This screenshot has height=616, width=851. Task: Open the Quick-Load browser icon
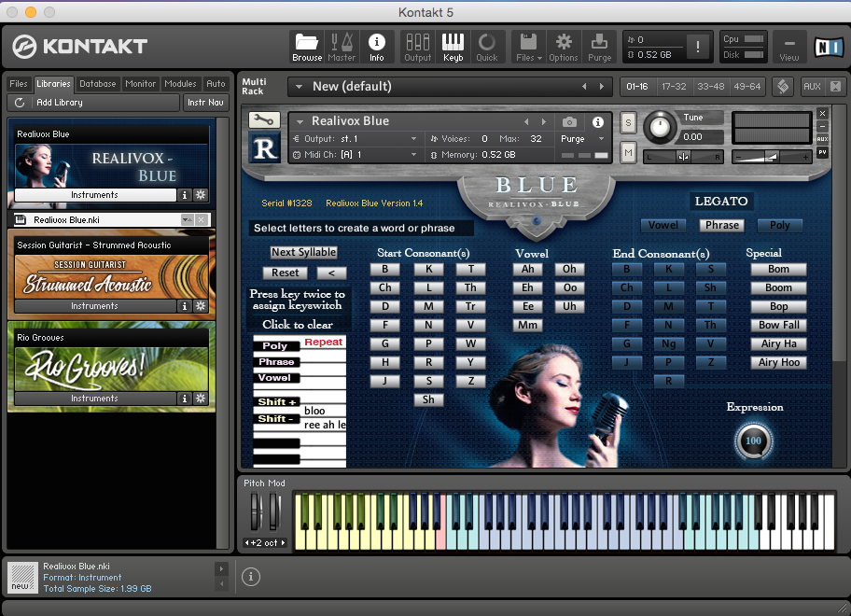point(487,47)
